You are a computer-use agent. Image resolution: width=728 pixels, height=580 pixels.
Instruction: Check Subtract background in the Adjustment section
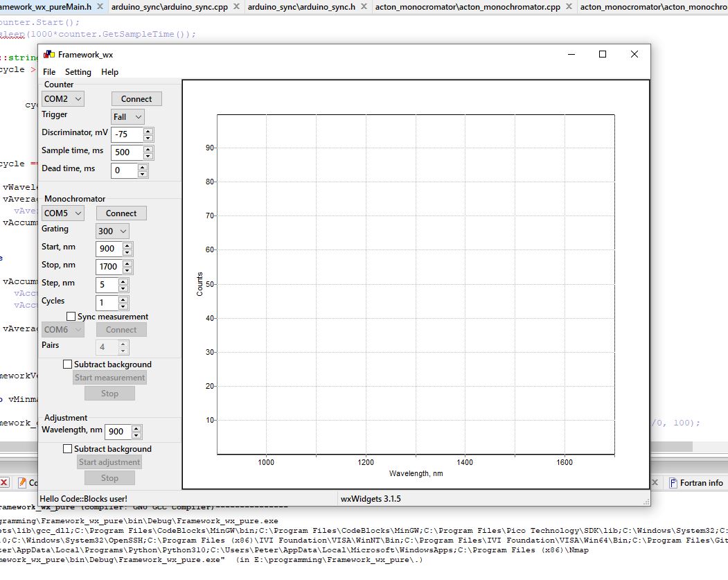[67, 448]
